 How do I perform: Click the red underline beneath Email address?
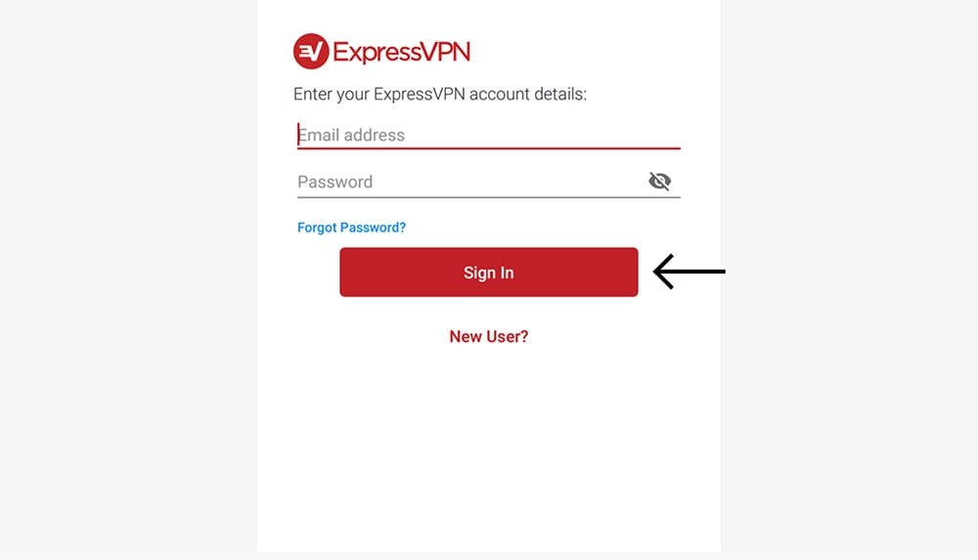click(488, 149)
